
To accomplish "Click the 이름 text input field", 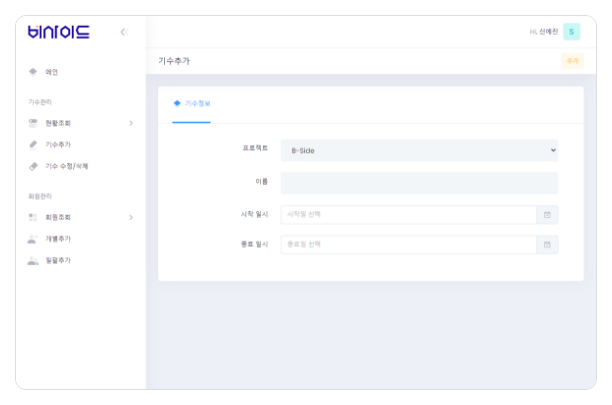I will [x=418, y=183].
